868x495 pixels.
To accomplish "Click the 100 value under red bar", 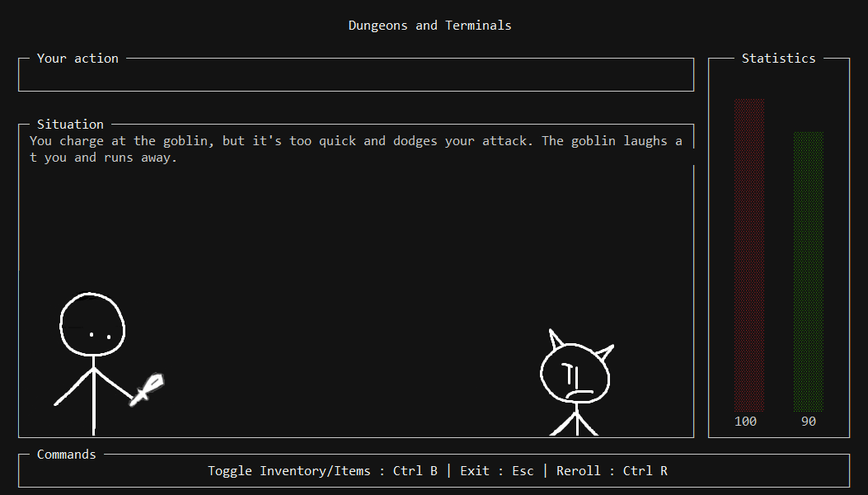I will 745,422.
